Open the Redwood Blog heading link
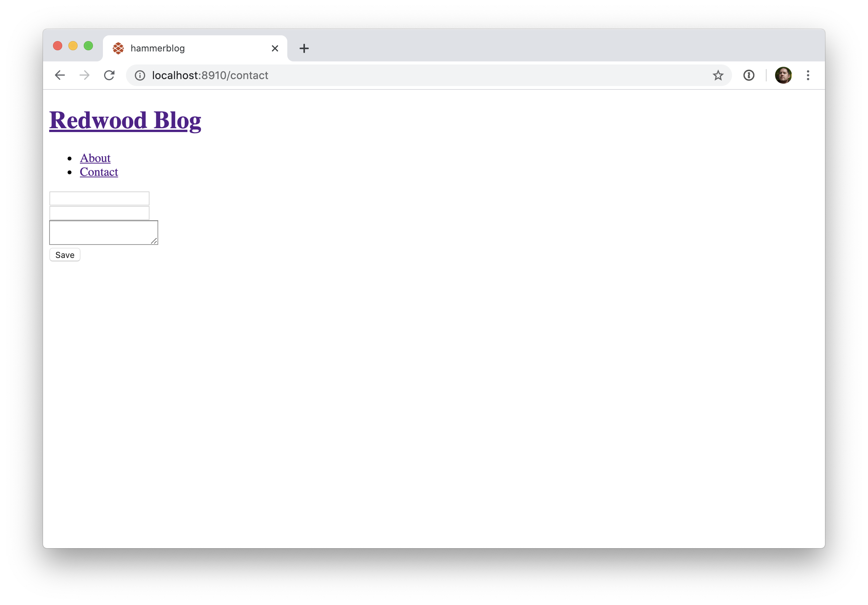The image size is (868, 605). 125,120
